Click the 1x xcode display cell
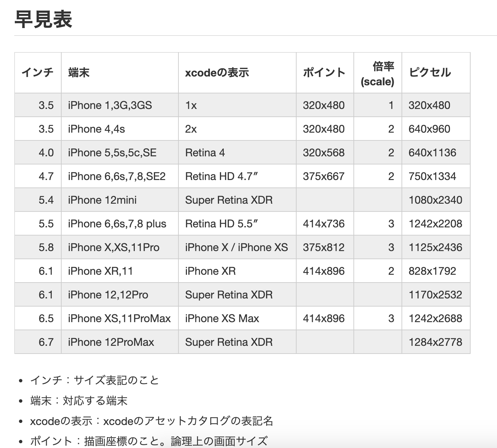497x448 pixels. (x=237, y=105)
